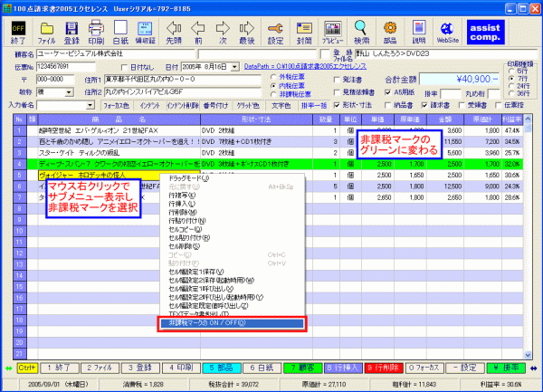Jump to last record with 最後 arrow
The image size is (543, 392).
(x=247, y=33)
